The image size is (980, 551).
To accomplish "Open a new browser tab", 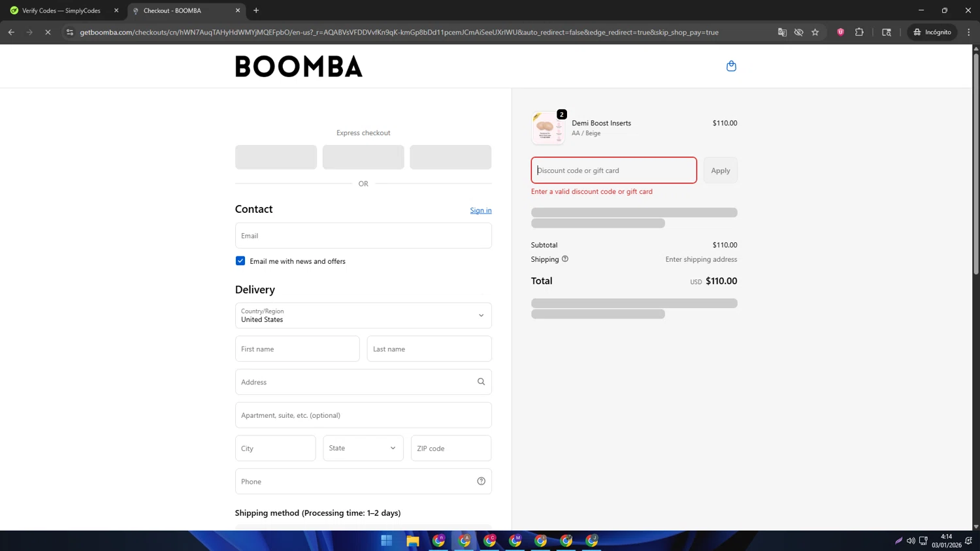I will [256, 10].
